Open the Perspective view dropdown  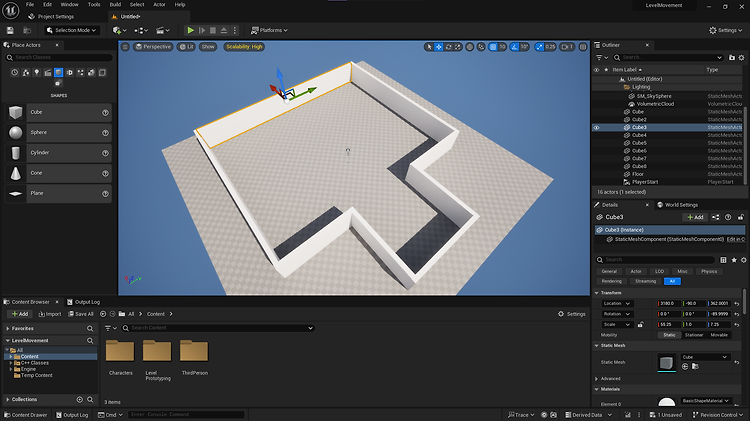pos(153,47)
